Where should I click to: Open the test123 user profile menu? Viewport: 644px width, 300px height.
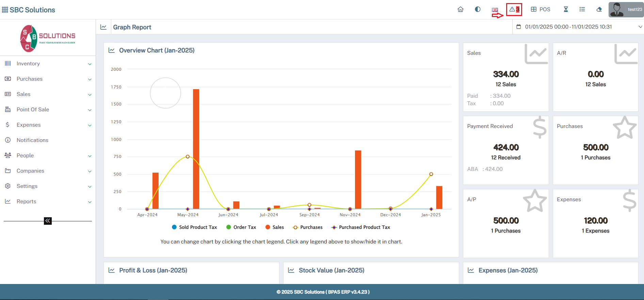626,10
